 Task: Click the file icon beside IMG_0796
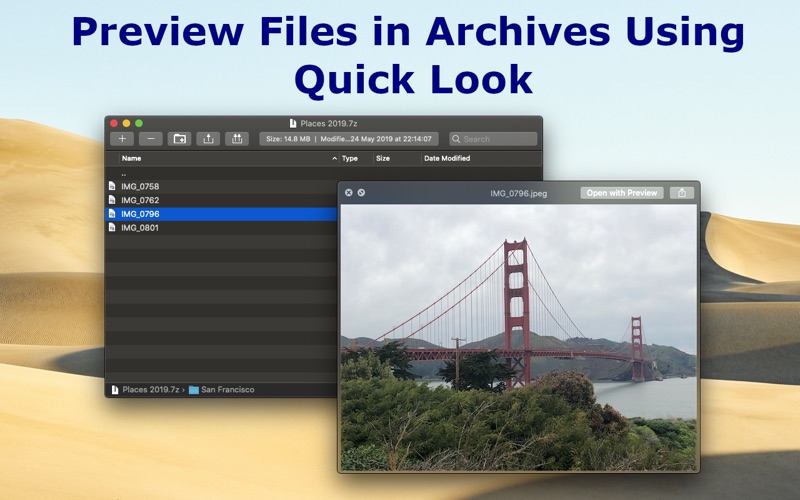point(112,214)
